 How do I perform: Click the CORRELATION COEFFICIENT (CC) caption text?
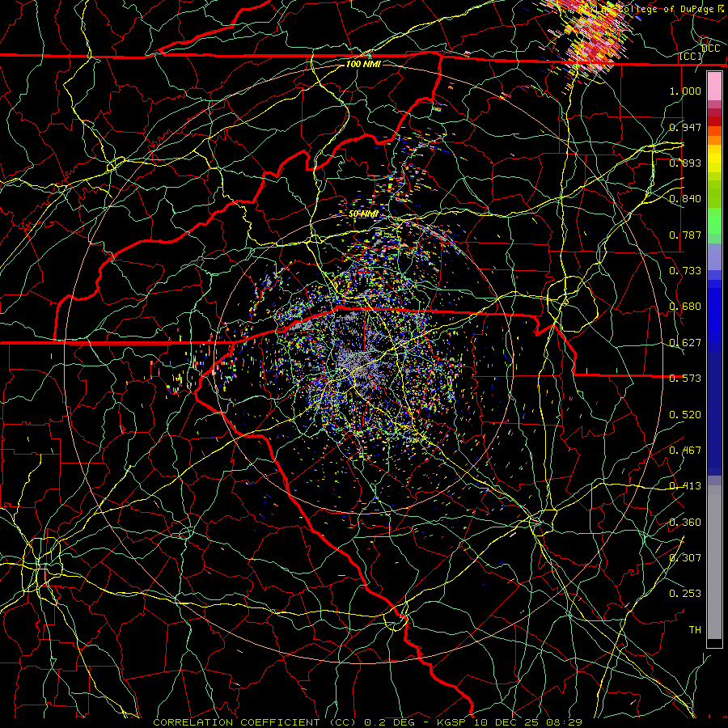pyautogui.click(x=255, y=722)
